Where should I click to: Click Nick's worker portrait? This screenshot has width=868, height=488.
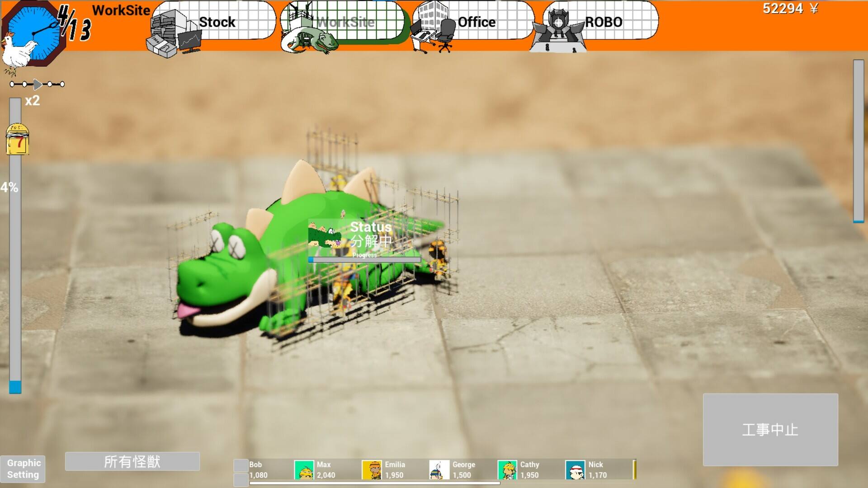click(575, 470)
